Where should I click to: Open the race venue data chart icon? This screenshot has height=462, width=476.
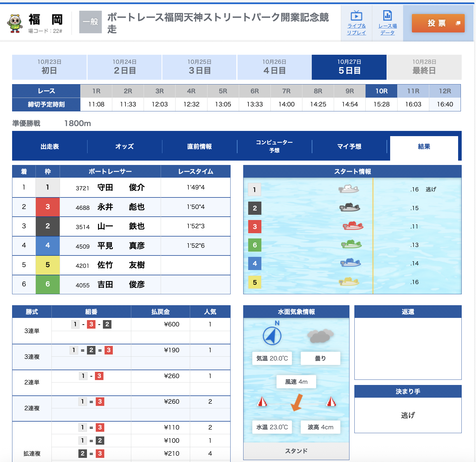pos(387,16)
